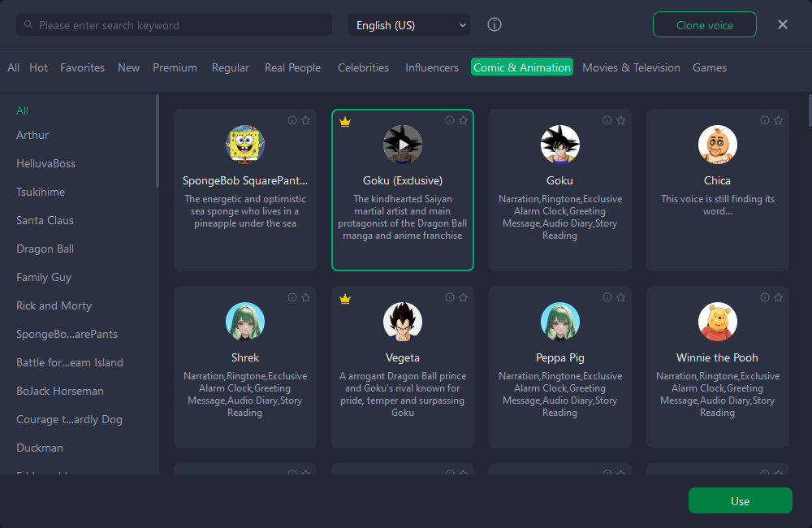The width and height of the screenshot is (812, 528).
Task: Open the English (US) language dropdown
Action: coord(409,25)
